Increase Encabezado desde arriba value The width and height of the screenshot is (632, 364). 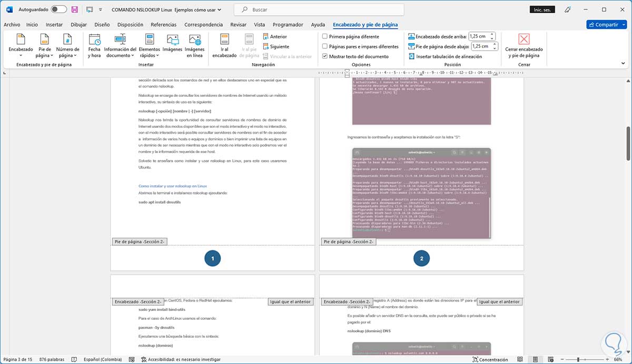point(493,34)
